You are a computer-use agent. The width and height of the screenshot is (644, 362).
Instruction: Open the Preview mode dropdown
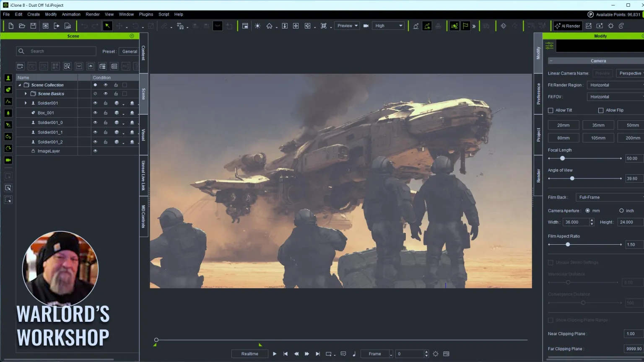[347, 26]
